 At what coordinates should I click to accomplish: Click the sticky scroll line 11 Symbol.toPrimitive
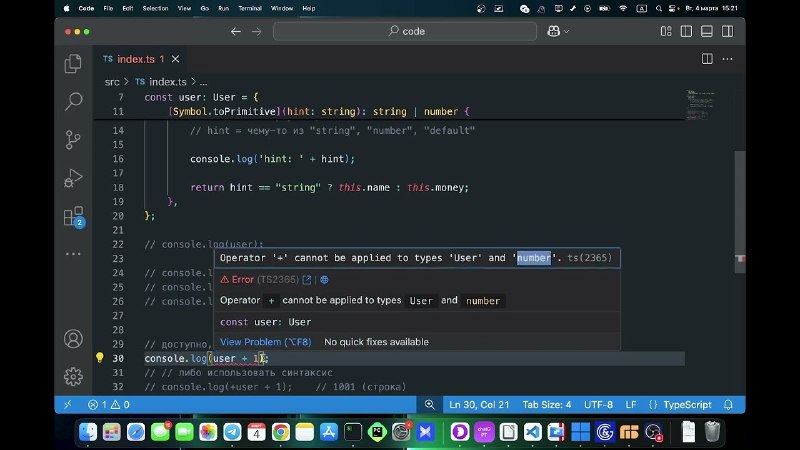(x=320, y=112)
